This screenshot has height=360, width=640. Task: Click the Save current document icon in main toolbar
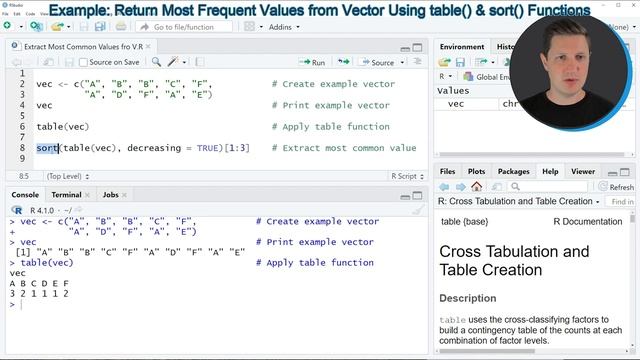point(84,27)
